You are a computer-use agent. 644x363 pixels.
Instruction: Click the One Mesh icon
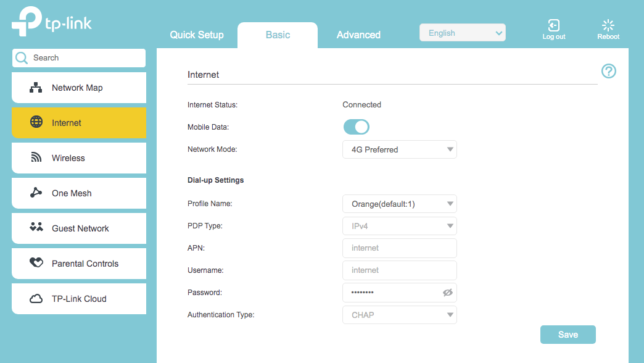[x=36, y=193]
